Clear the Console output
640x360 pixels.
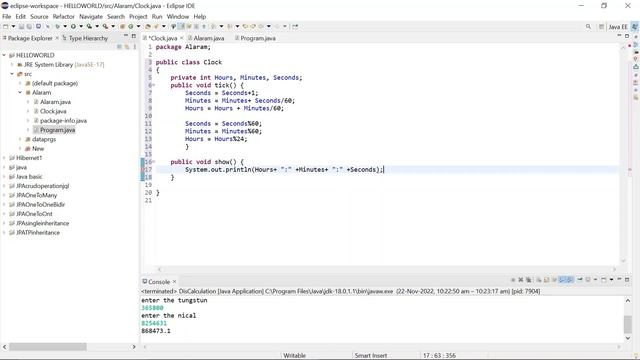[x=539, y=280]
